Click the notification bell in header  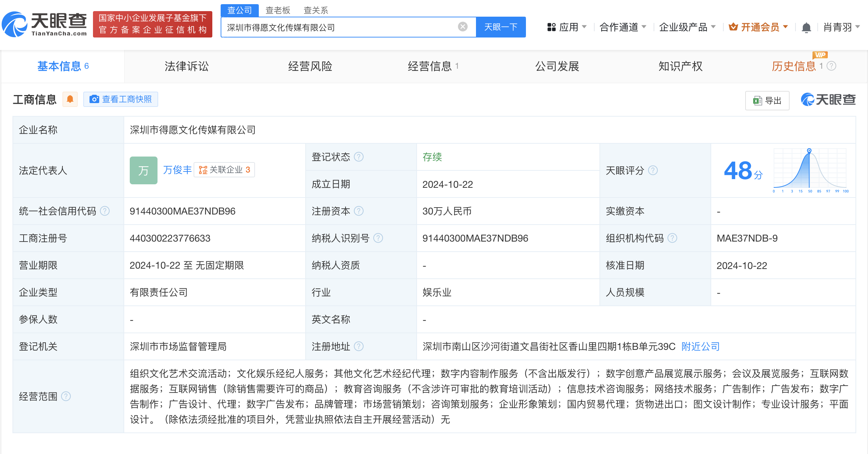pyautogui.click(x=806, y=27)
